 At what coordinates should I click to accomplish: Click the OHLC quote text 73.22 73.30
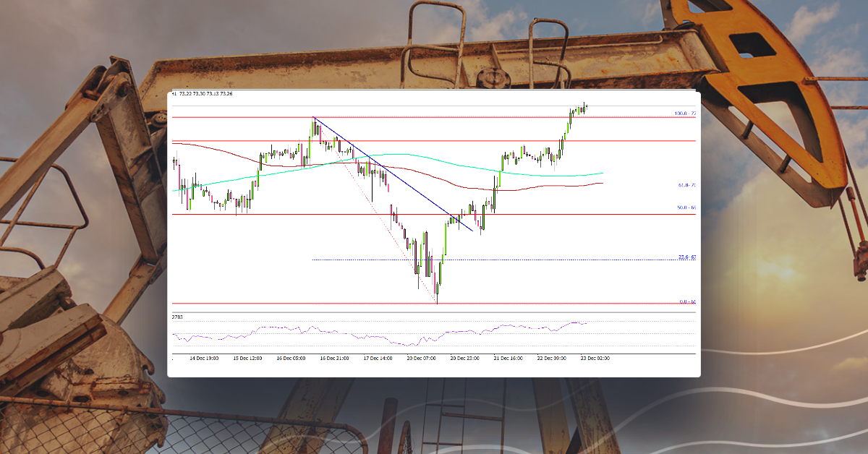[x=195, y=93]
